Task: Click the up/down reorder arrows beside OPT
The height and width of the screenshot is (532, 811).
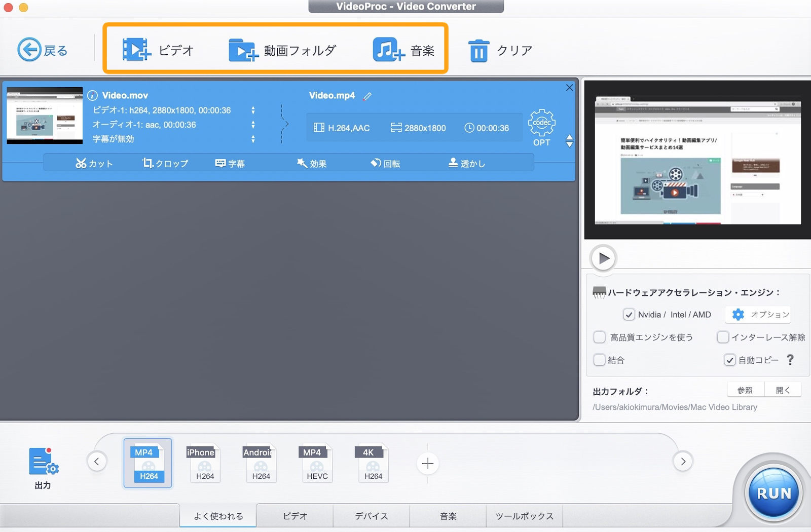Action: coord(569,140)
